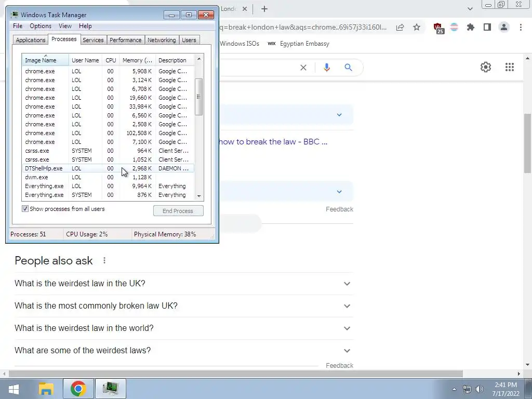Show hidden system tray icons
Screen dimensions: 532x399
click(454, 389)
